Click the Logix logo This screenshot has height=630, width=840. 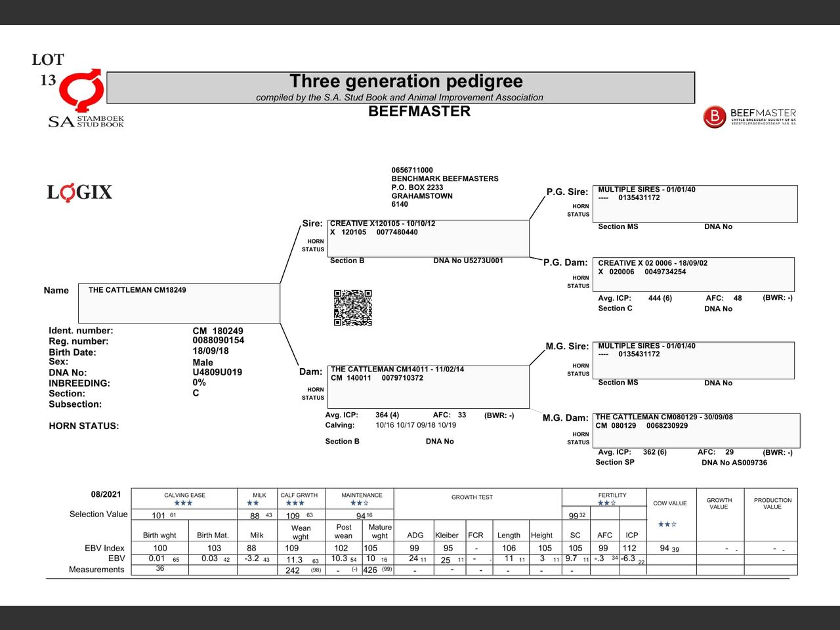(79, 192)
